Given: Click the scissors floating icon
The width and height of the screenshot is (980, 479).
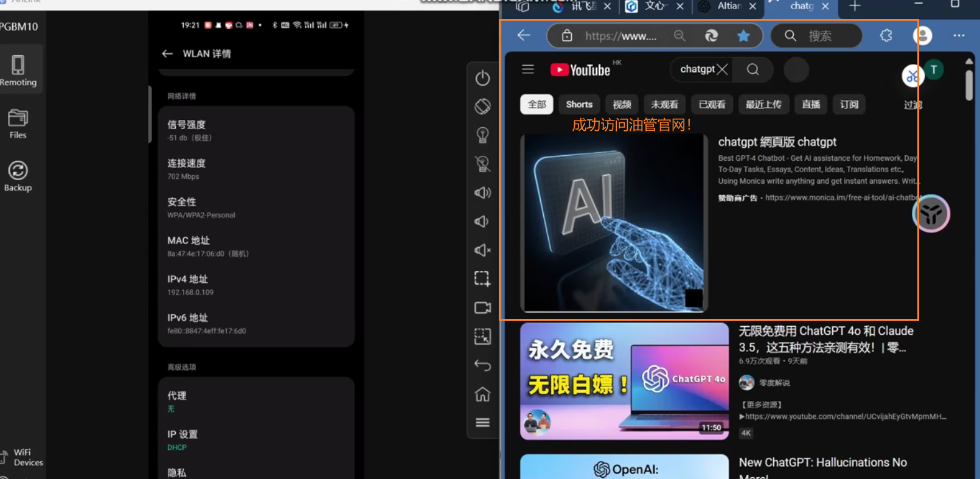Looking at the screenshot, I should tap(912, 76).
